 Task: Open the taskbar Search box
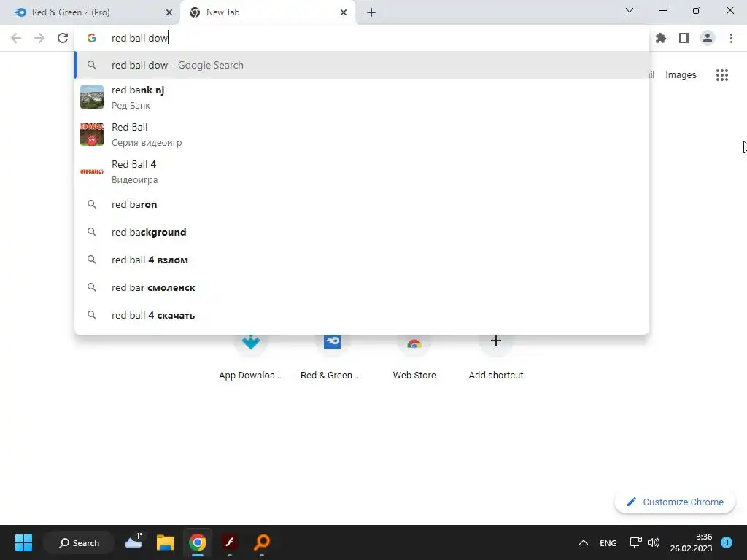79,542
